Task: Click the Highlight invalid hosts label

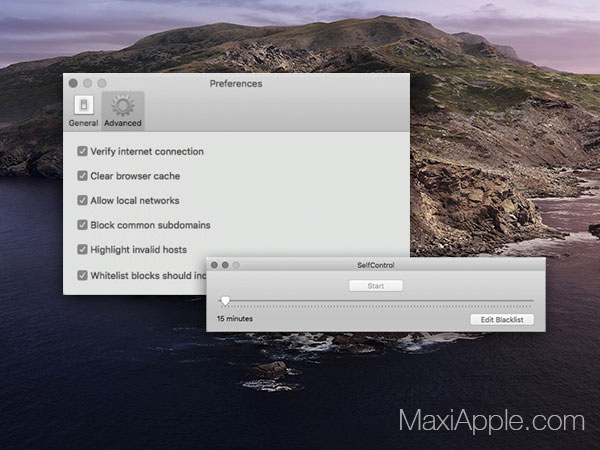Action: [139, 250]
